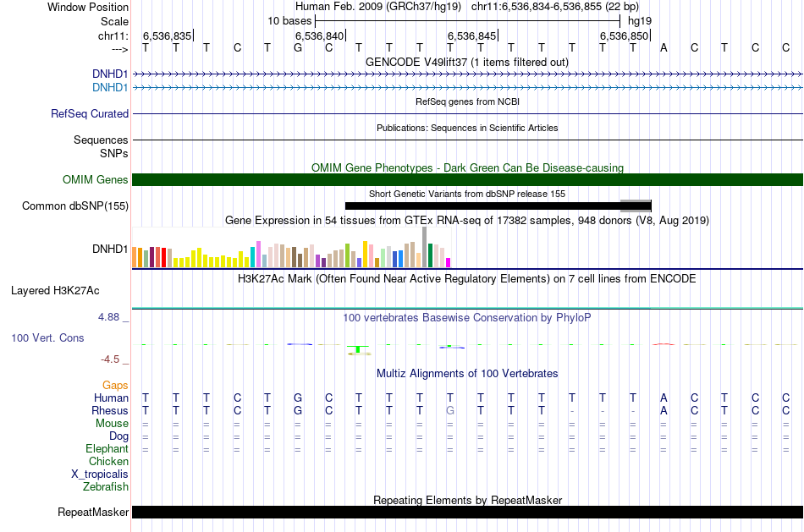Click the gray segment of the dbSNP bar

click(x=636, y=206)
